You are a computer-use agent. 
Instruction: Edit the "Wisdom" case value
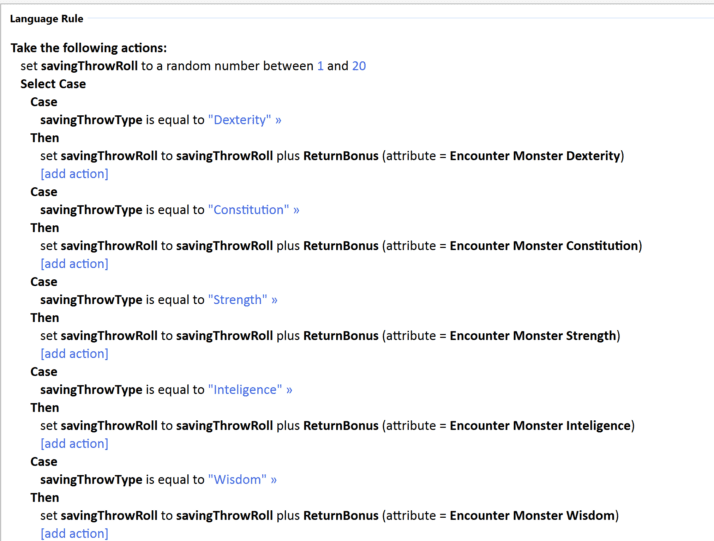tap(236, 480)
